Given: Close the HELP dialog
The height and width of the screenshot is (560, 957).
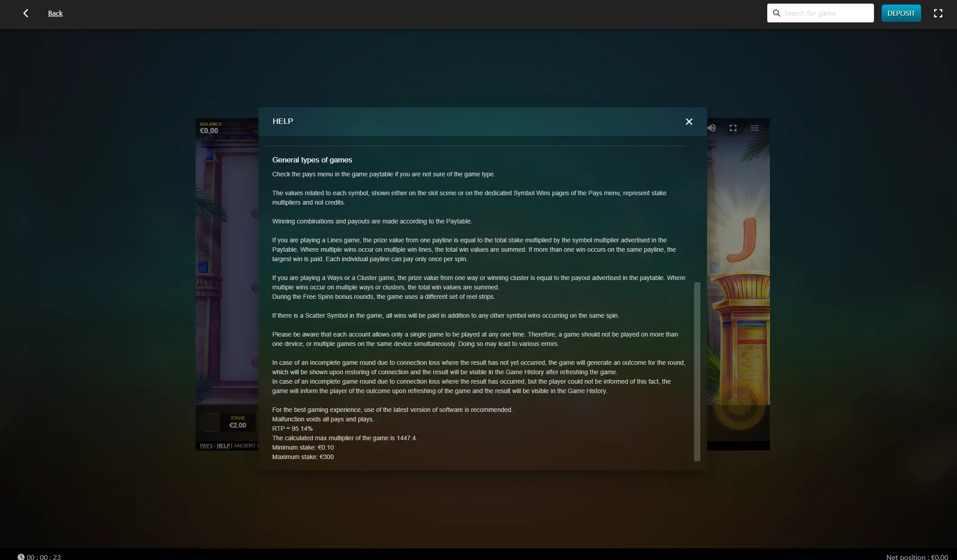Looking at the screenshot, I should [689, 122].
